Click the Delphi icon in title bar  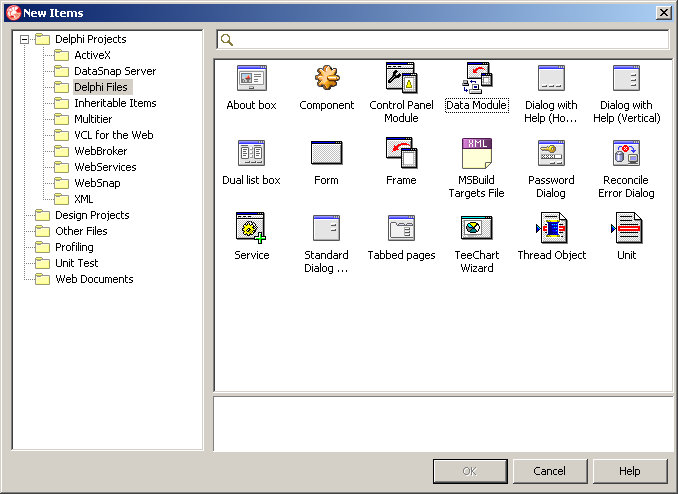(13, 13)
